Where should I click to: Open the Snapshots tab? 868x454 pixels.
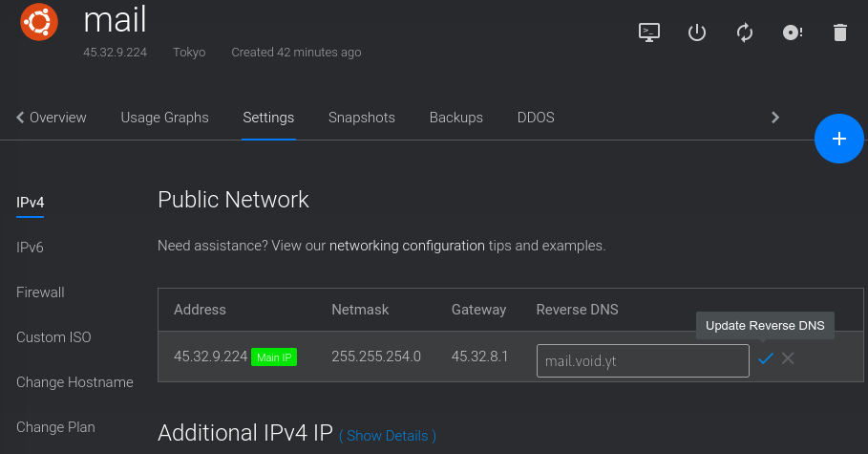362,118
